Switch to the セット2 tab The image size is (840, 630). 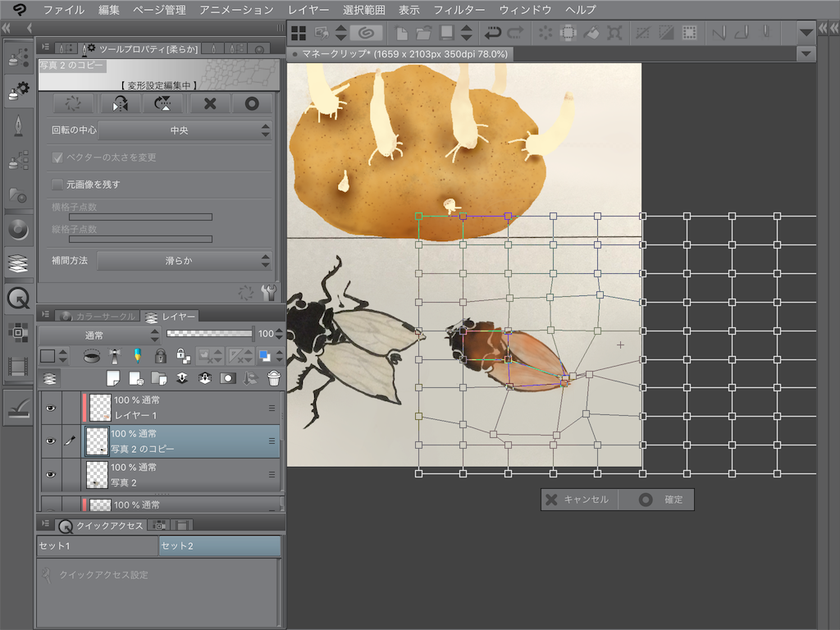pyautogui.click(x=220, y=546)
